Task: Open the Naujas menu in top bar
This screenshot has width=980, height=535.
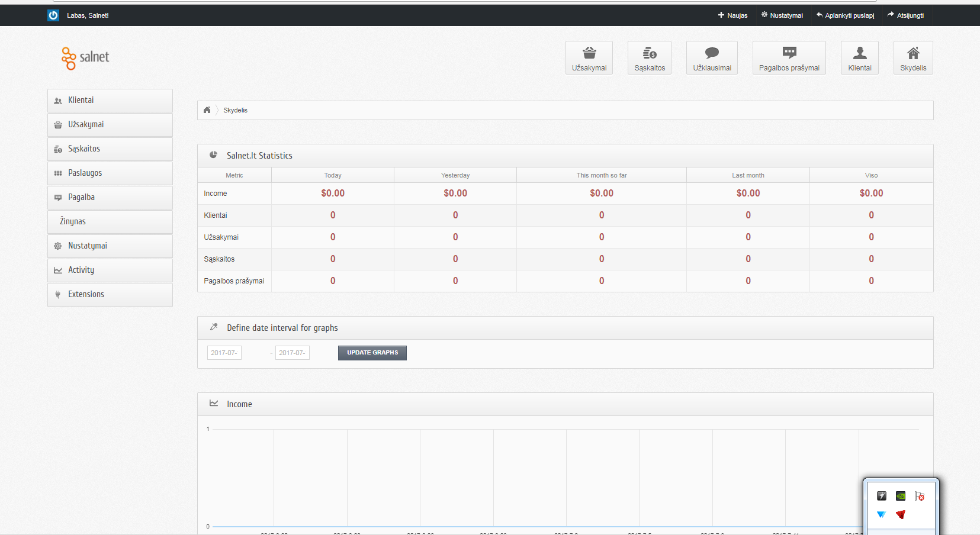Action: click(x=732, y=15)
